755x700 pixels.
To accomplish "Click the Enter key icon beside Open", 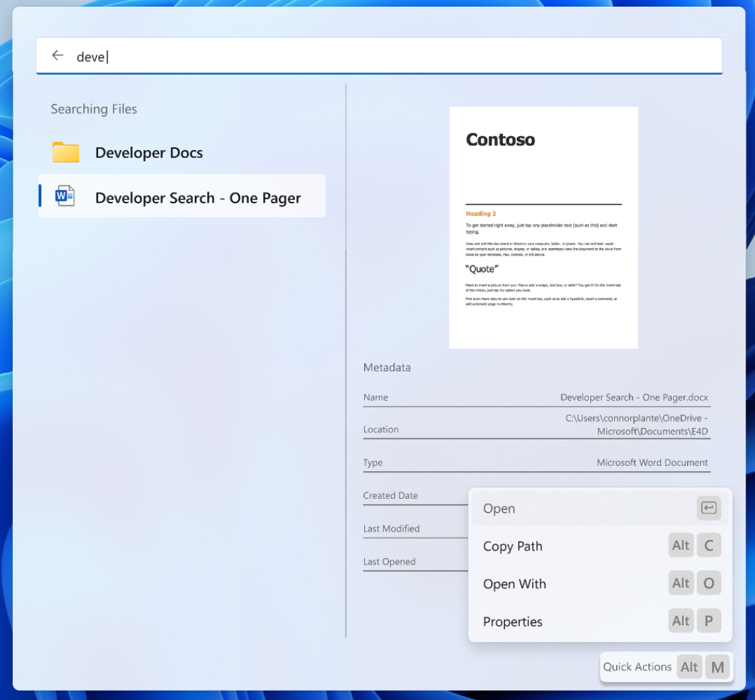I will (x=708, y=509).
